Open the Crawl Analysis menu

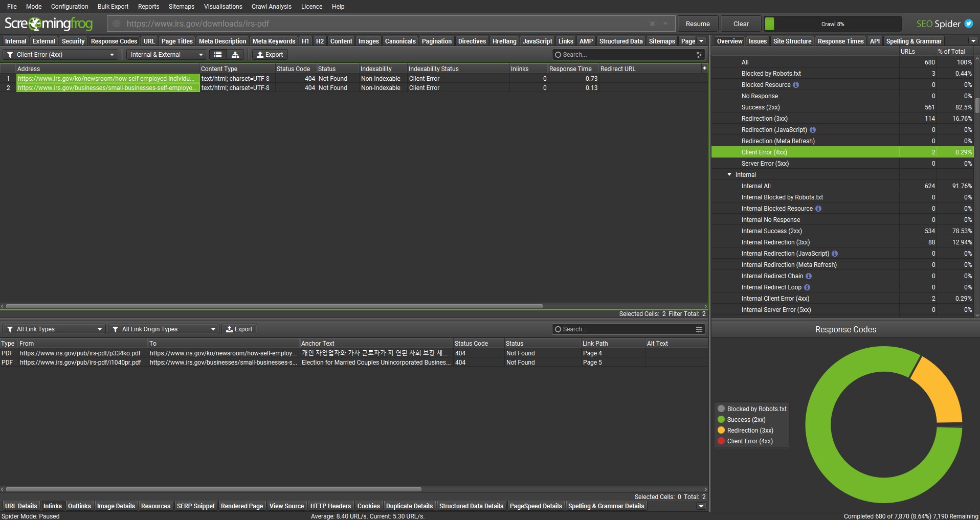point(272,7)
